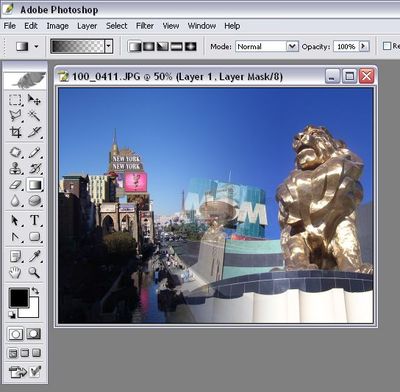Open the Mode dropdown showing Normal
The image size is (400, 392).
[x=267, y=46]
